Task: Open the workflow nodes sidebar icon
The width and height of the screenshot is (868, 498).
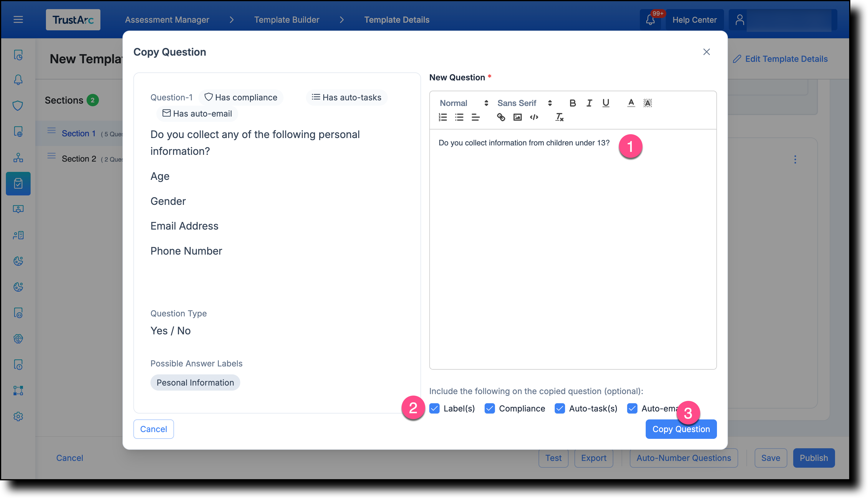Action: point(18,390)
